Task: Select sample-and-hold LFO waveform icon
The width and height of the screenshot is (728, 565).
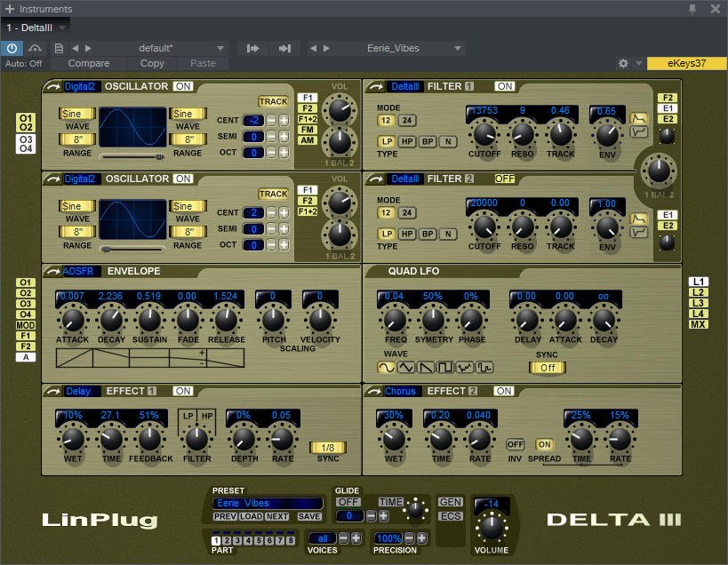Action: (484, 368)
